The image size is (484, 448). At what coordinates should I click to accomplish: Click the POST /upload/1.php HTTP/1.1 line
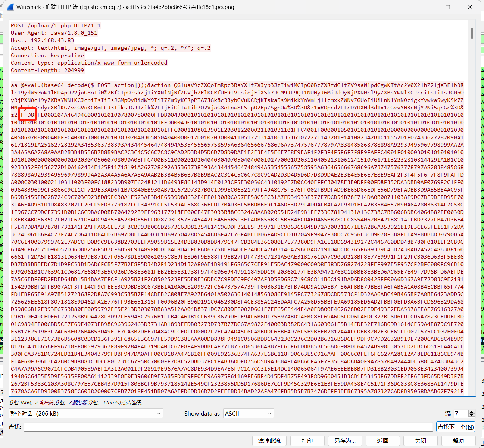click(56, 25)
